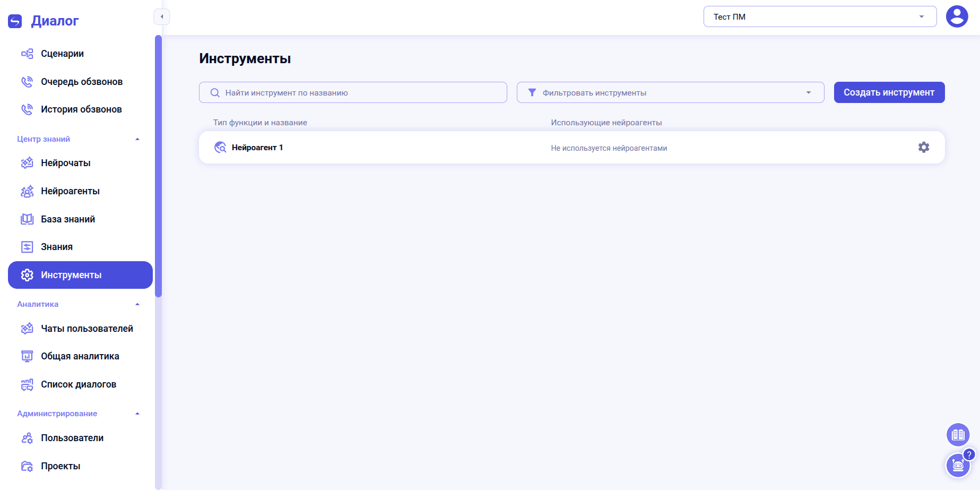The width and height of the screenshot is (980, 490).
Task: Click the База знаний book icon
Action: pos(27,219)
